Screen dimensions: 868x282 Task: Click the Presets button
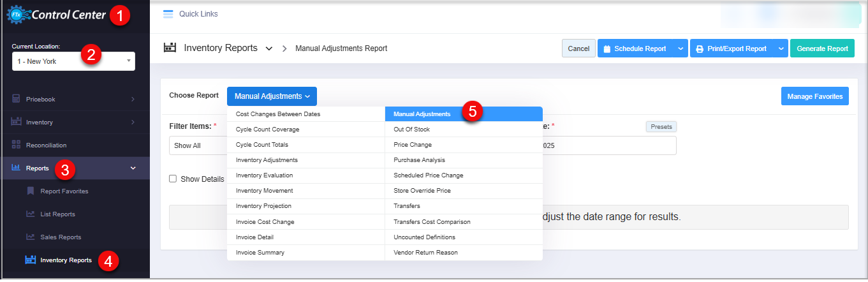661,127
